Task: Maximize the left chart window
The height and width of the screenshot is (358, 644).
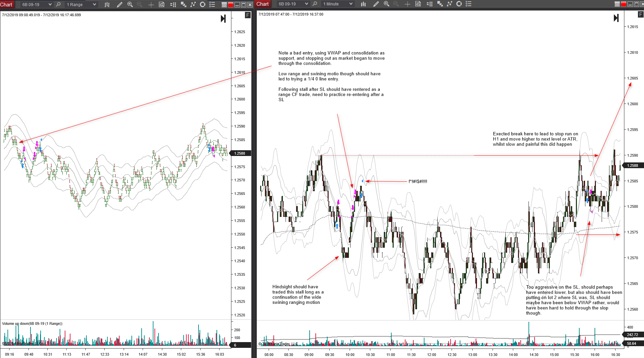Action: tap(244, 5)
